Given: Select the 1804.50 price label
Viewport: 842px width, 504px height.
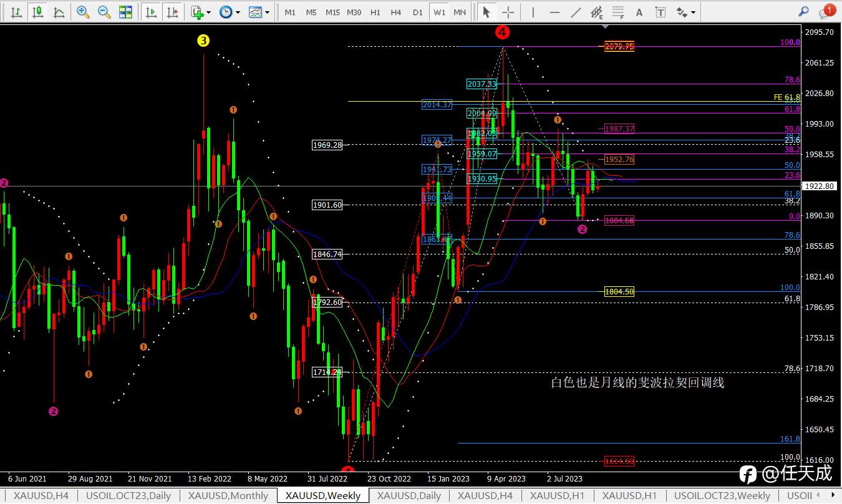Looking at the screenshot, I should [619, 291].
